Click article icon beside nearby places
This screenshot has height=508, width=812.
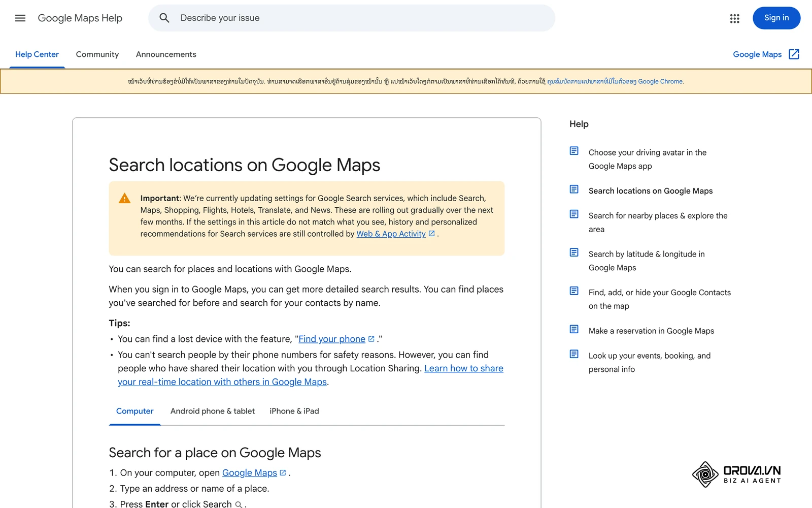pyautogui.click(x=574, y=214)
